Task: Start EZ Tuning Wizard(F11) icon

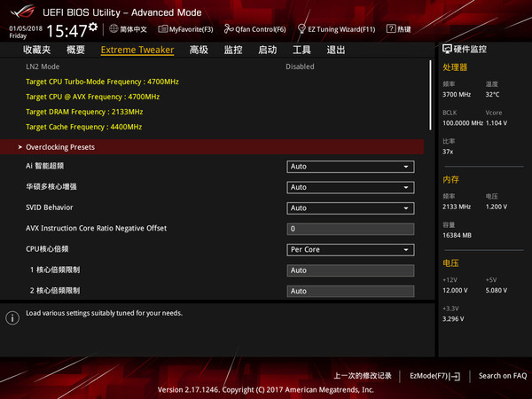Action: point(301,29)
